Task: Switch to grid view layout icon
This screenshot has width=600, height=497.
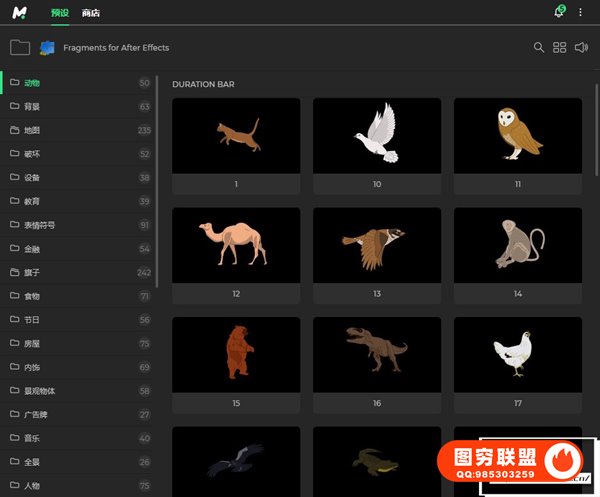Action: (x=560, y=47)
